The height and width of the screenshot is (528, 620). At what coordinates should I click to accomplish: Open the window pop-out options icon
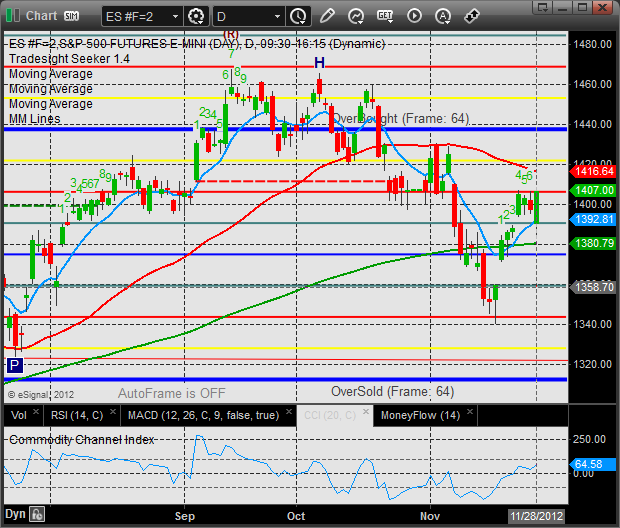pos(542,7)
